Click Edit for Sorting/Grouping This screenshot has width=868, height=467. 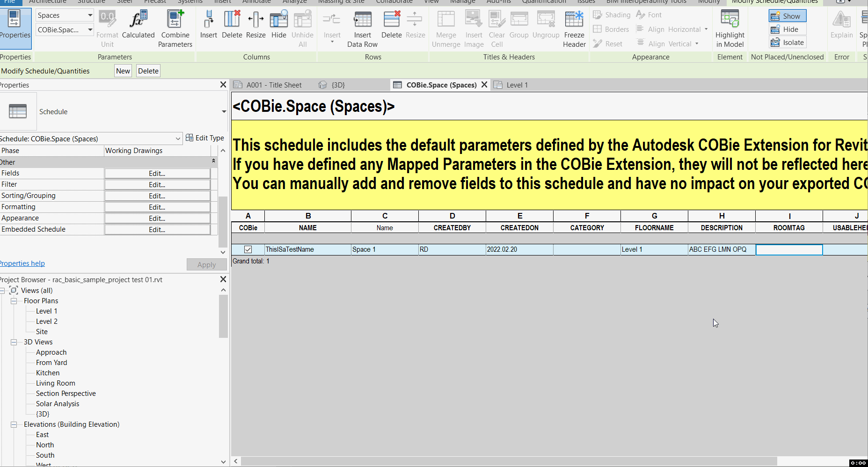click(157, 196)
